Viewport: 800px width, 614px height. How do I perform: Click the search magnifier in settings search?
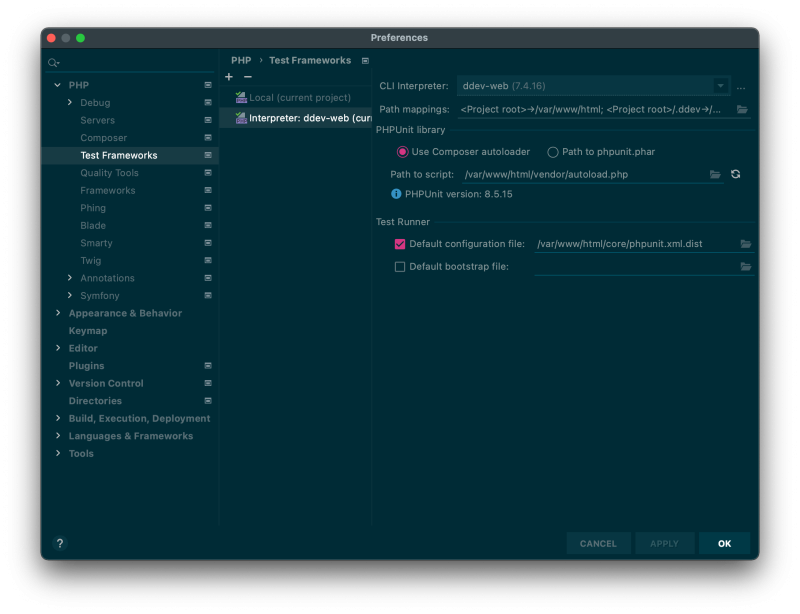point(53,63)
